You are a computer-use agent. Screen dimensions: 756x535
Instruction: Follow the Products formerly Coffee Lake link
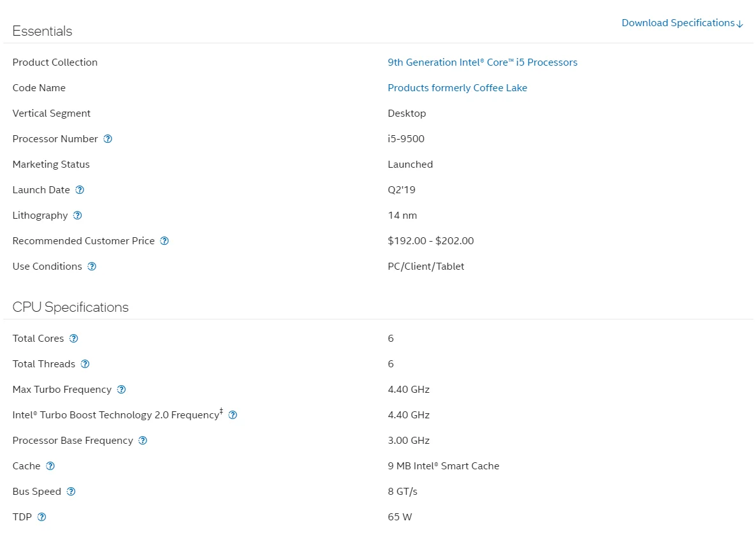pos(457,88)
